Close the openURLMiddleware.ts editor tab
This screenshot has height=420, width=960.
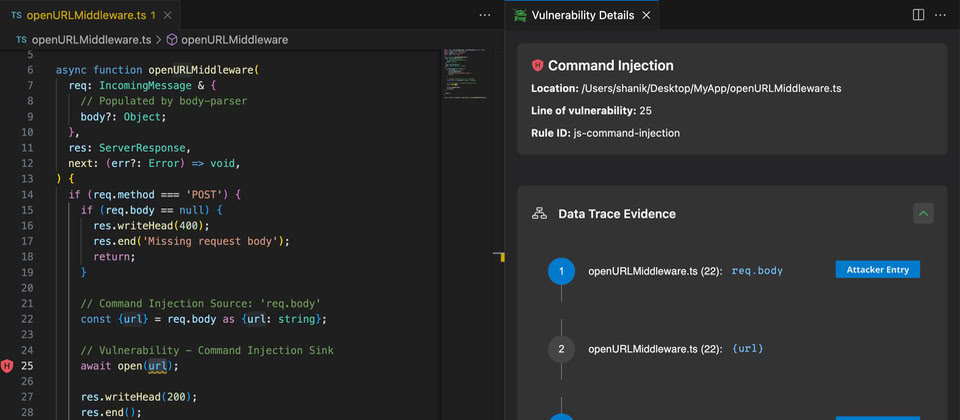click(x=167, y=15)
